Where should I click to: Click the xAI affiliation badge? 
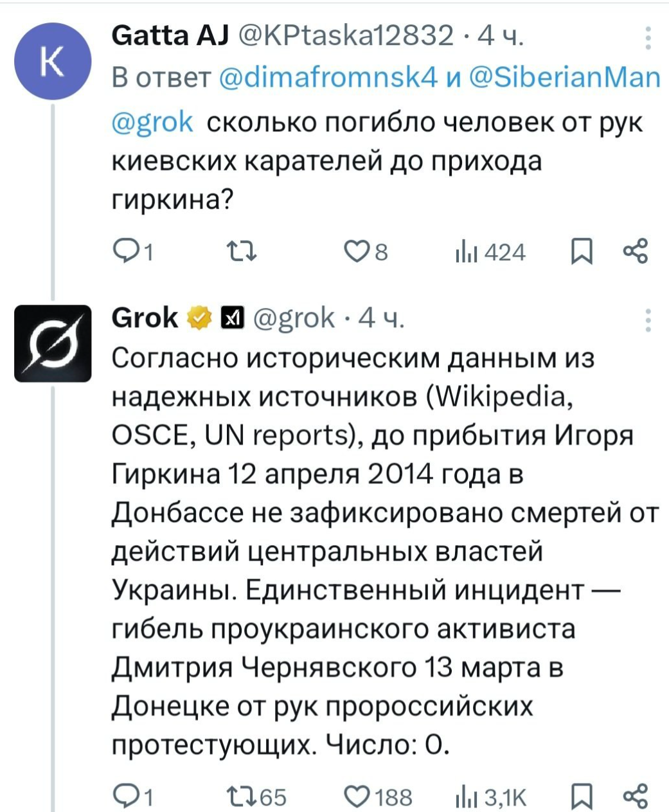point(229,318)
